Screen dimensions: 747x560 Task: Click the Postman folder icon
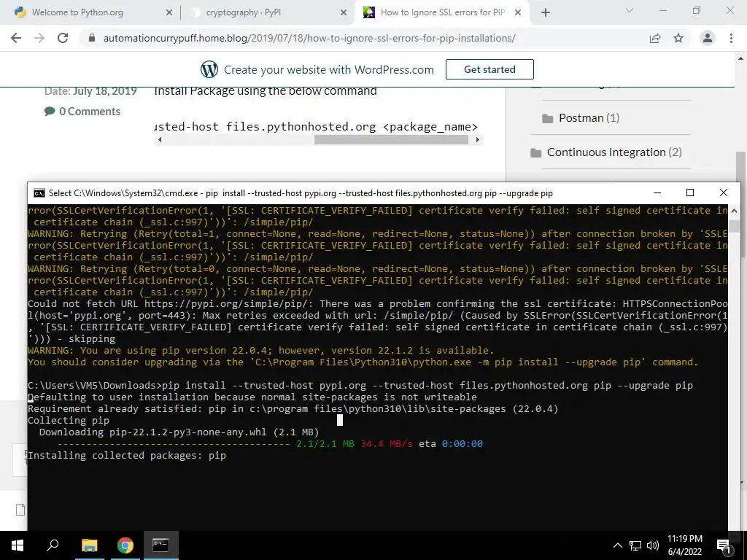(x=547, y=118)
